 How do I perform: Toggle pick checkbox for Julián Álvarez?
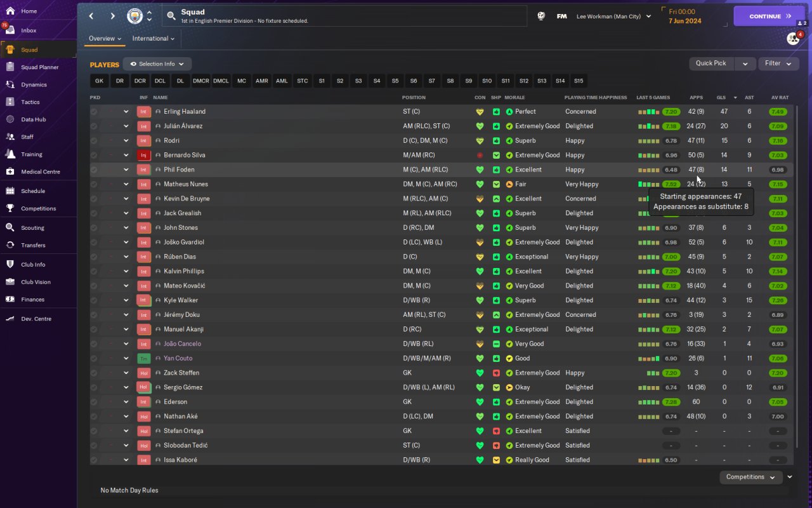[94, 126]
